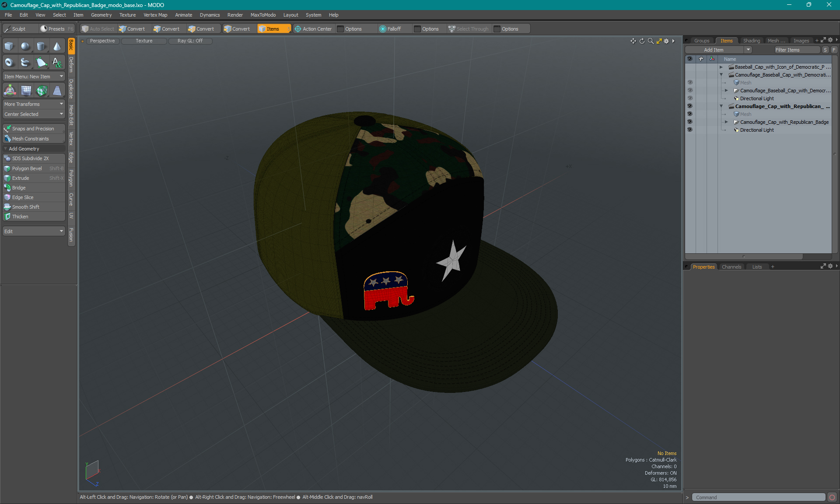This screenshot has width=840, height=504.
Task: Click the Command input field
Action: pos(758,497)
